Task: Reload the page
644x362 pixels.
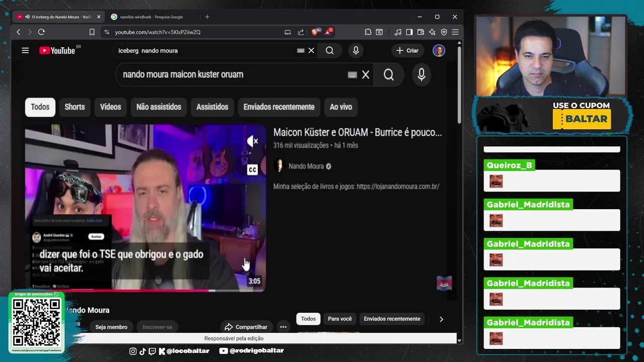Action: click(x=41, y=32)
